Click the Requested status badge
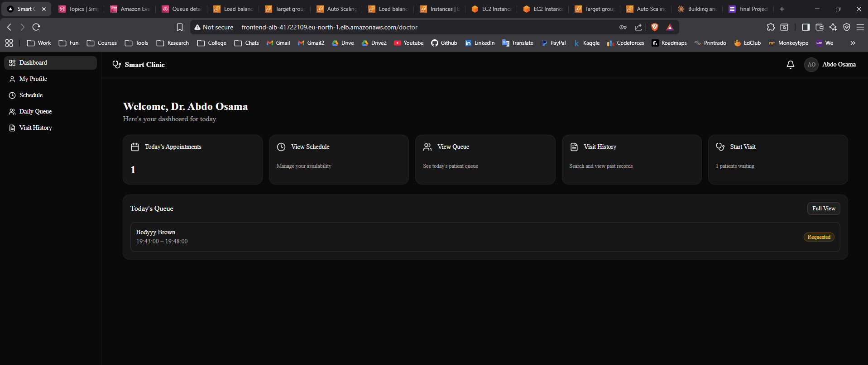 pos(819,237)
